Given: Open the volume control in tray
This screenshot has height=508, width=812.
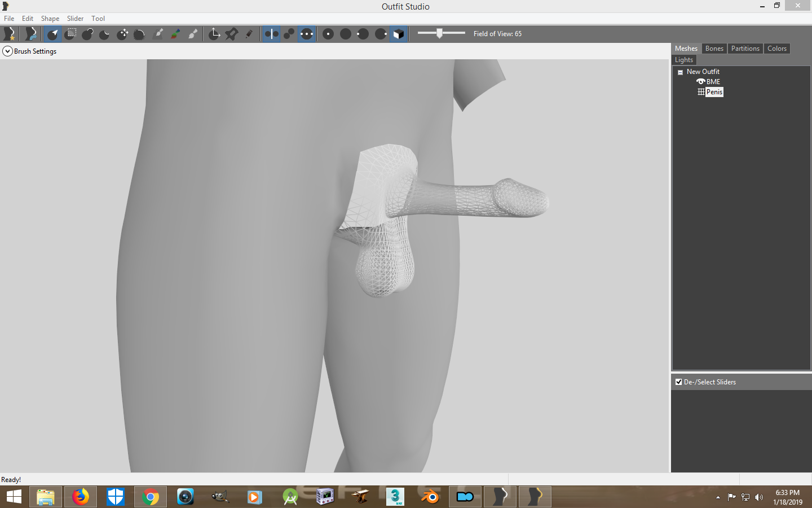Looking at the screenshot, I should 759,497.
